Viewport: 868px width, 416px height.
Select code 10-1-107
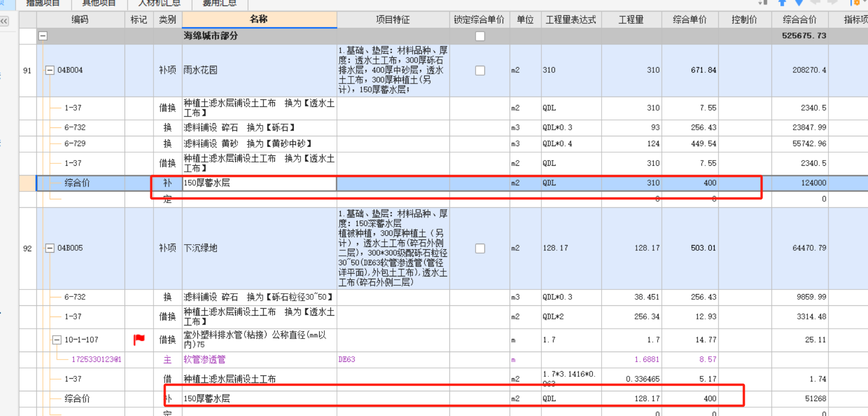click(x=81, y=340)
